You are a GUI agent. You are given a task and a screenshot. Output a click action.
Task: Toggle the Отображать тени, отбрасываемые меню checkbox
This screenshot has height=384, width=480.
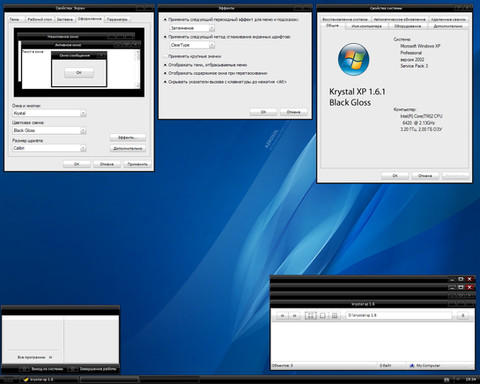click(x=165, y=65)
